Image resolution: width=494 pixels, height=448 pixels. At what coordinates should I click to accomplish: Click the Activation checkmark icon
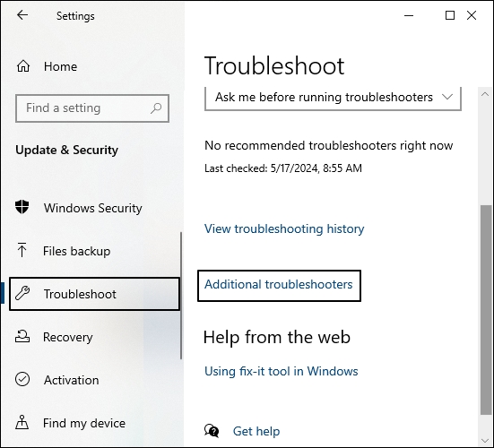[x=22, y=379]
